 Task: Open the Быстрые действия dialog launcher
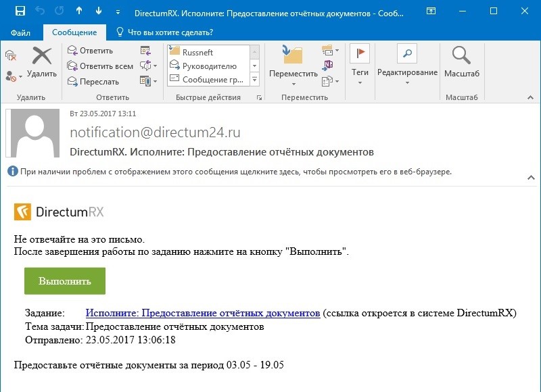click(259, 98)
